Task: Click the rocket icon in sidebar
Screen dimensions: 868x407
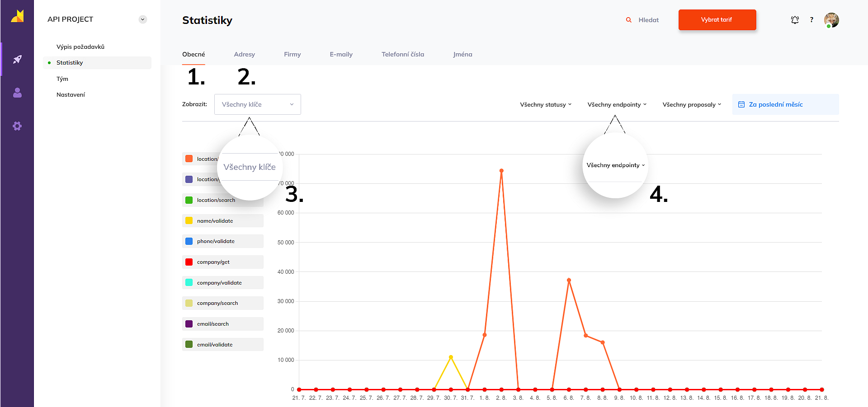Action: click(x=17, y=59)
